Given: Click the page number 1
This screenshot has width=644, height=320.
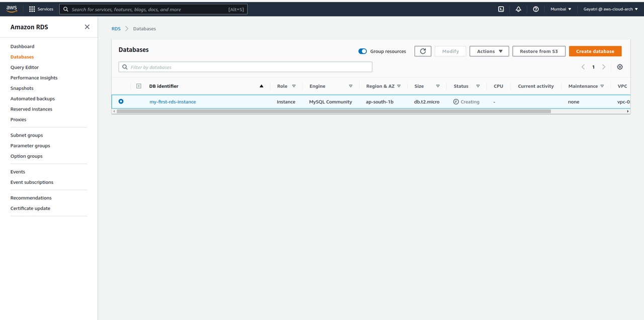Looking at the screenshot, I should (x=593, y=67).
